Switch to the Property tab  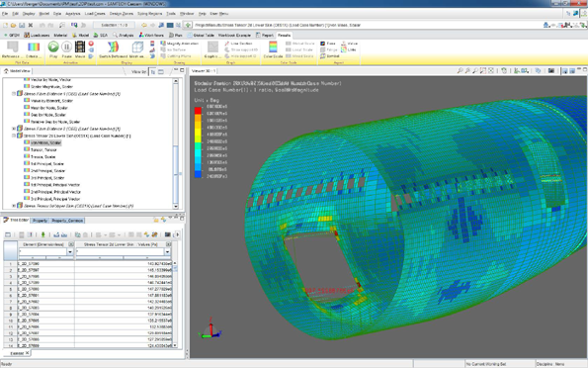(x=40, y=221)
